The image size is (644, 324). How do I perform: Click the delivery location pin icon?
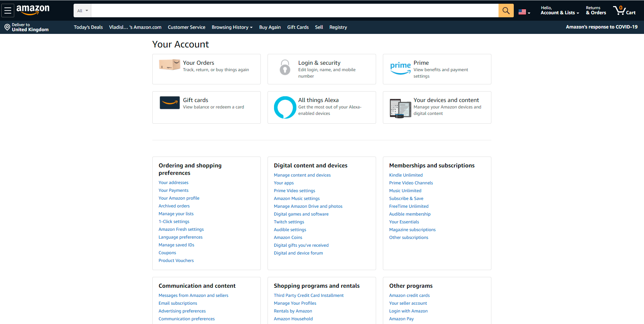click(x=7, y=27)
